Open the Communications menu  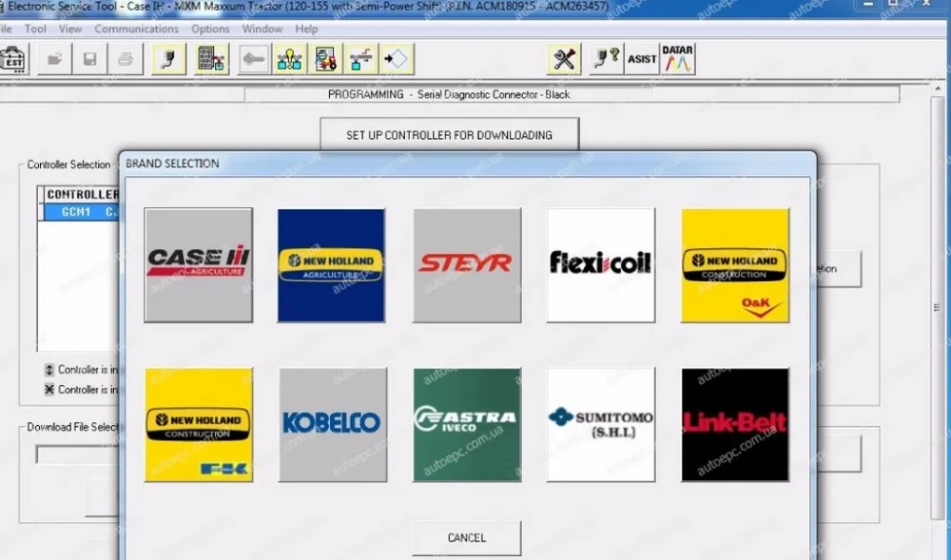coord(136,29)
